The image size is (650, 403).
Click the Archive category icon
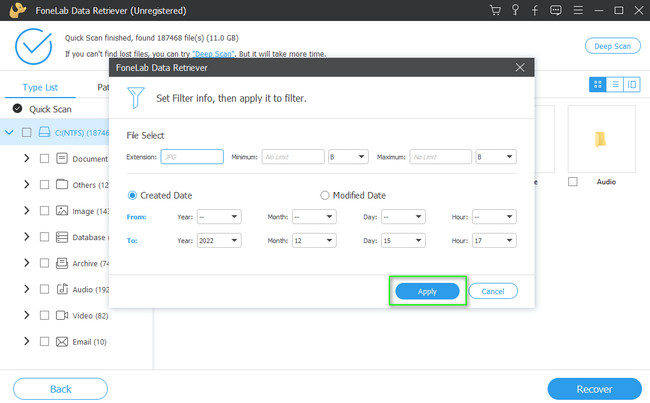point(62,263)
